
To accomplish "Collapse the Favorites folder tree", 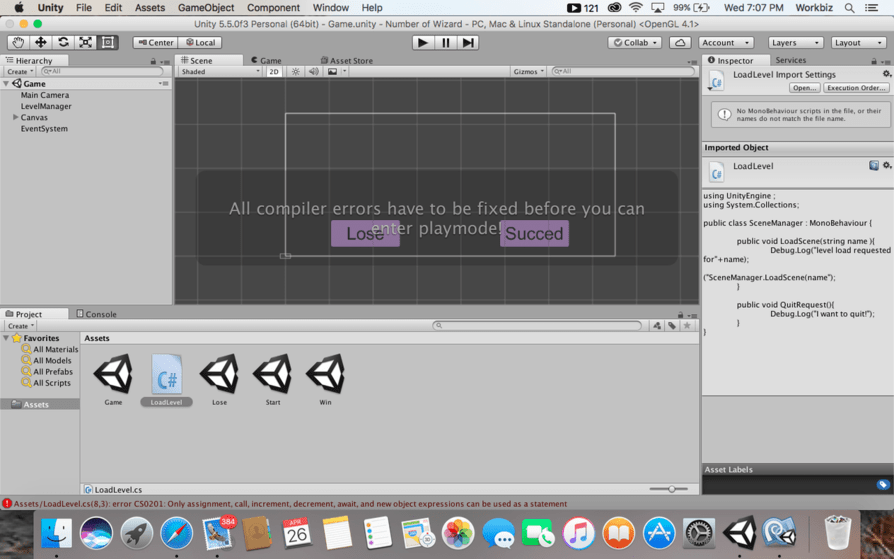I will coord(6,338).
